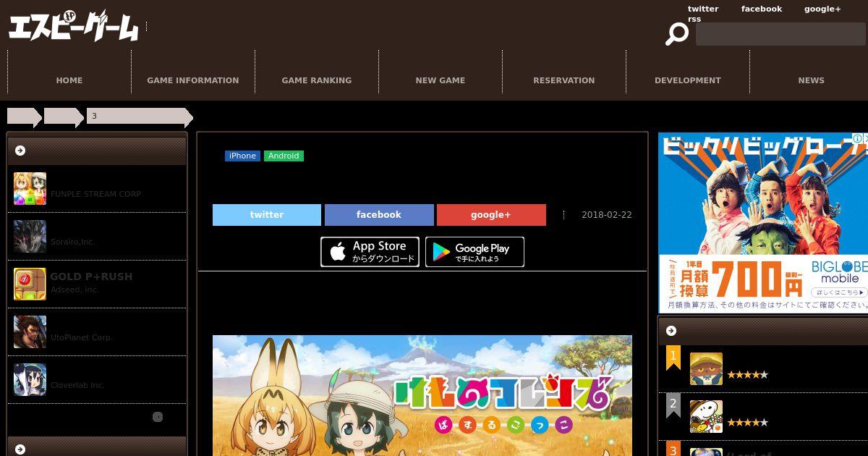Share article via blue twitter button
This screenshot has height=456, width=868.
click(267, 215)
